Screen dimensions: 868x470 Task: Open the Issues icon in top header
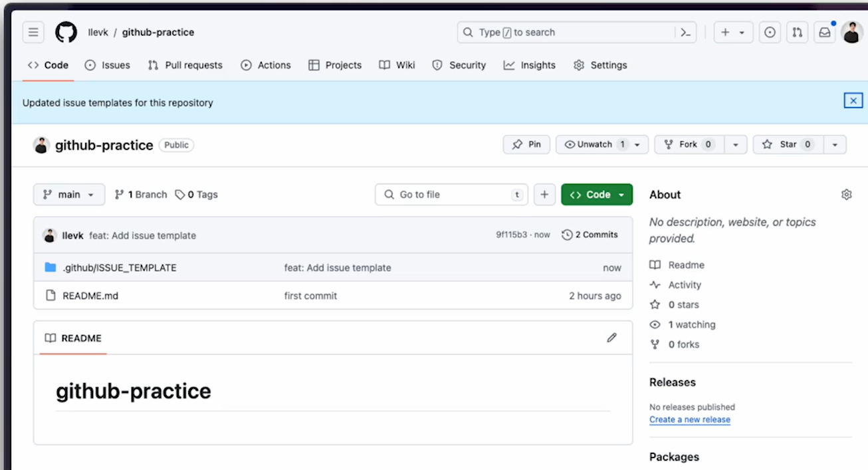point(770,32)
